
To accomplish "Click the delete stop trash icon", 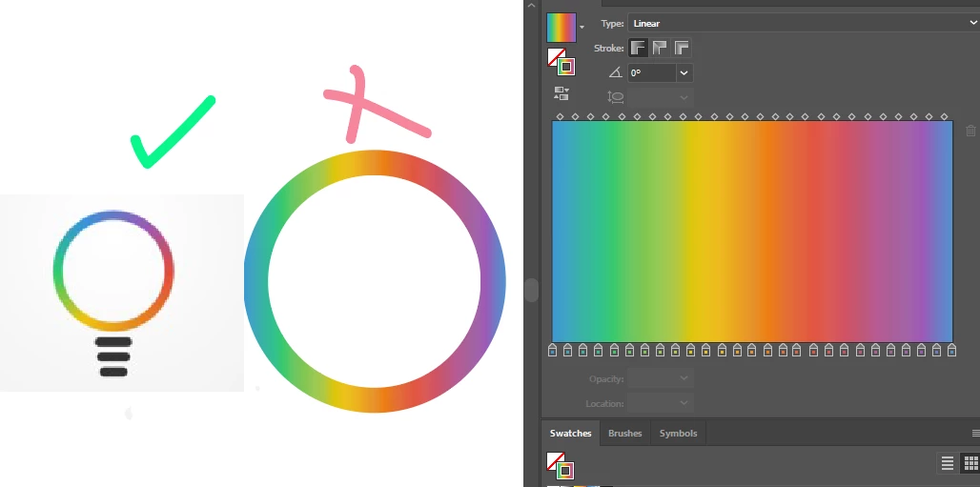I will [x=970, y=131].
